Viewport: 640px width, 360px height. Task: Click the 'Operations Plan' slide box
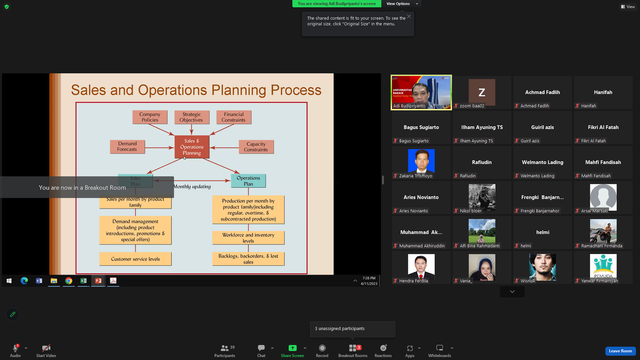248,181
